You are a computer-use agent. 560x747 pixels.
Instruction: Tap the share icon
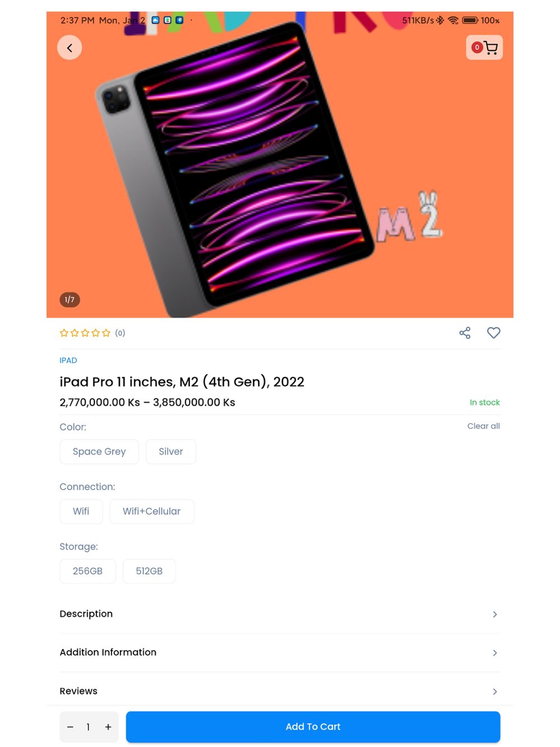(x=465, y=333)
